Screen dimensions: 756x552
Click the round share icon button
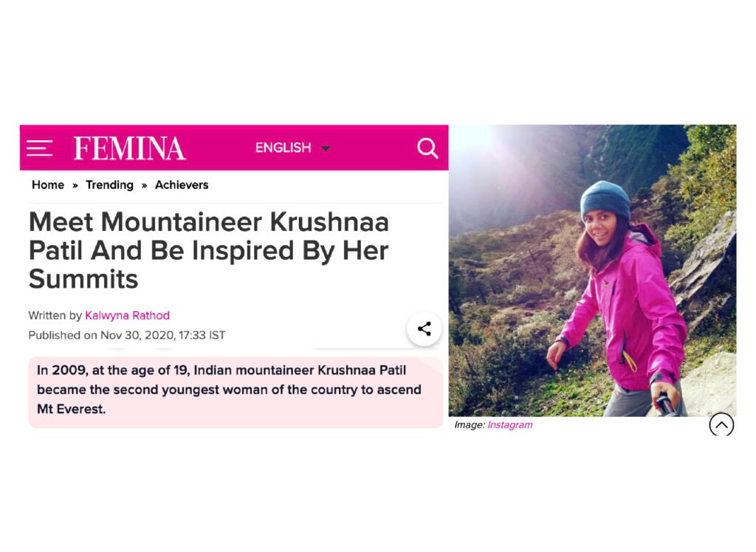(424, 329)
